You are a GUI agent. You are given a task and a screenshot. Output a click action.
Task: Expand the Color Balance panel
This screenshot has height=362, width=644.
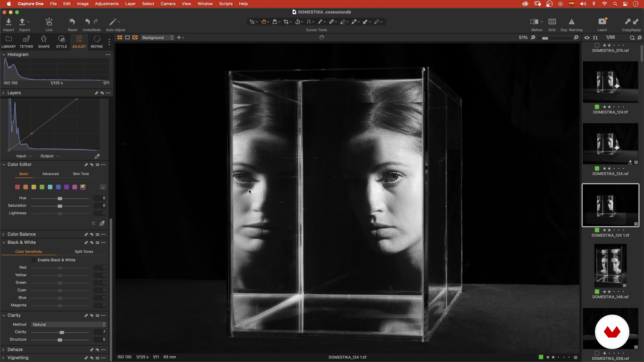pyautogui.click(x=4, y=234)
